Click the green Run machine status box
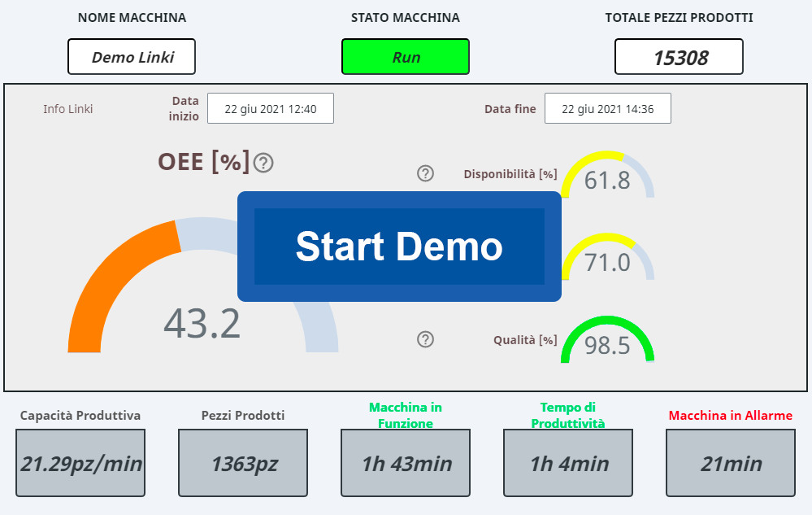Viewport: 812px width, 515px height. click(406, 56)
